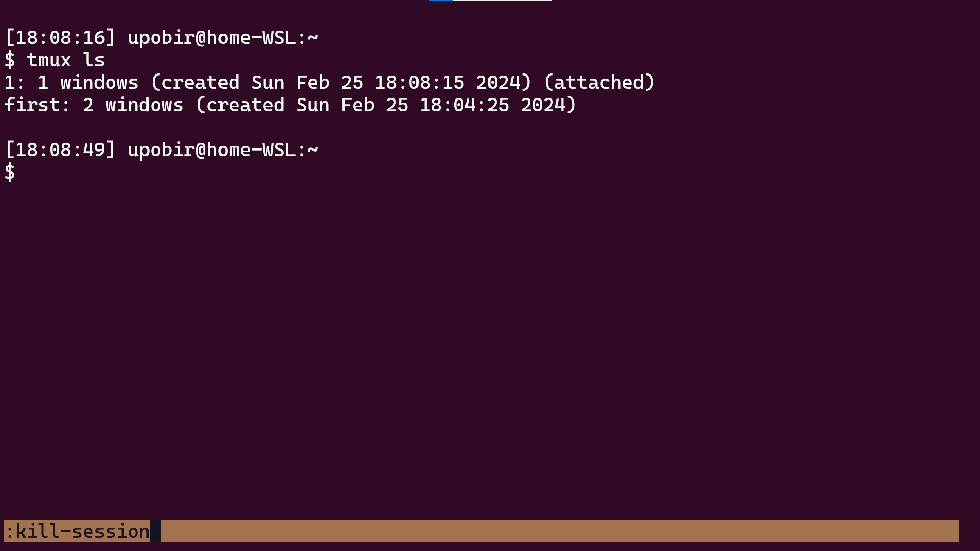The width and height of the screenshot is (980, 551).
Task: Click the word 'tmux' in the typed command
Action: (48, 60)
